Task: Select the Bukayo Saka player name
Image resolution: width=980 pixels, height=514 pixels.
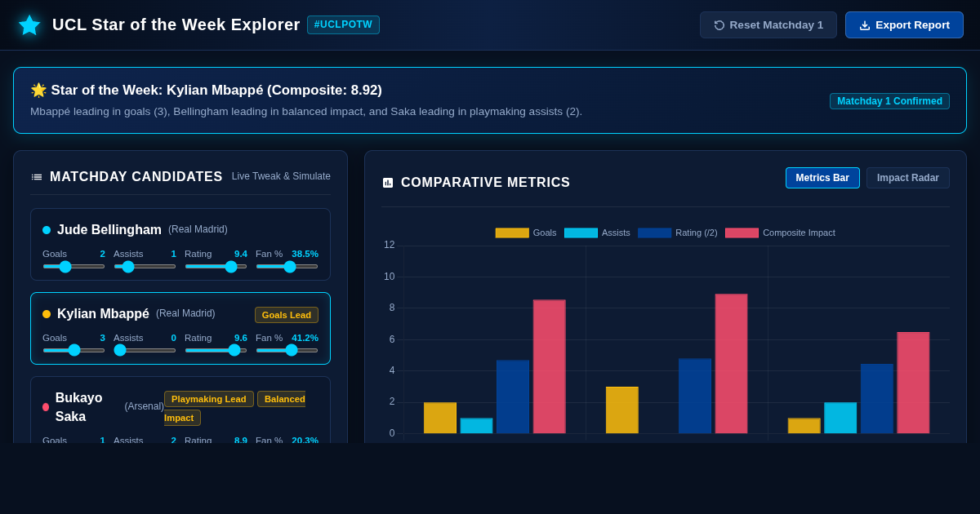Action: (79, 407)
